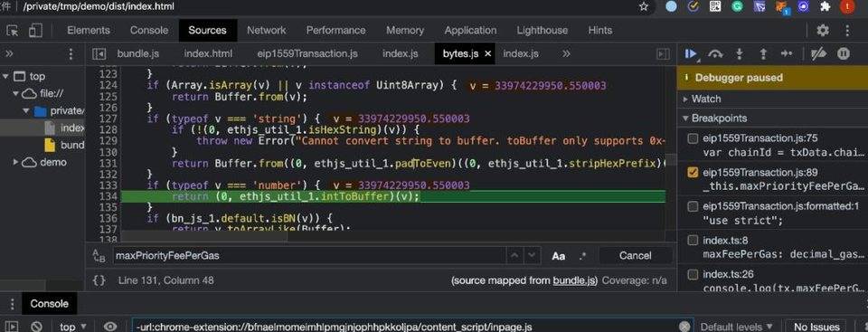The width and height of the screenshot is (868, 332).
Task: Open the Performance panel
Action: pos(335,31)
